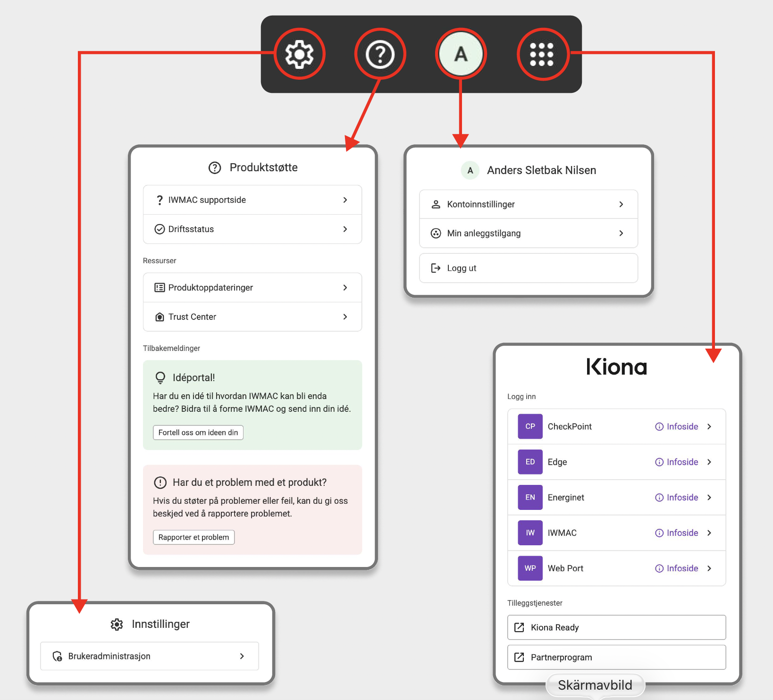Screen dimensions: 773x700
Task: Click the Rapporter et problem button
Action: 193,537
